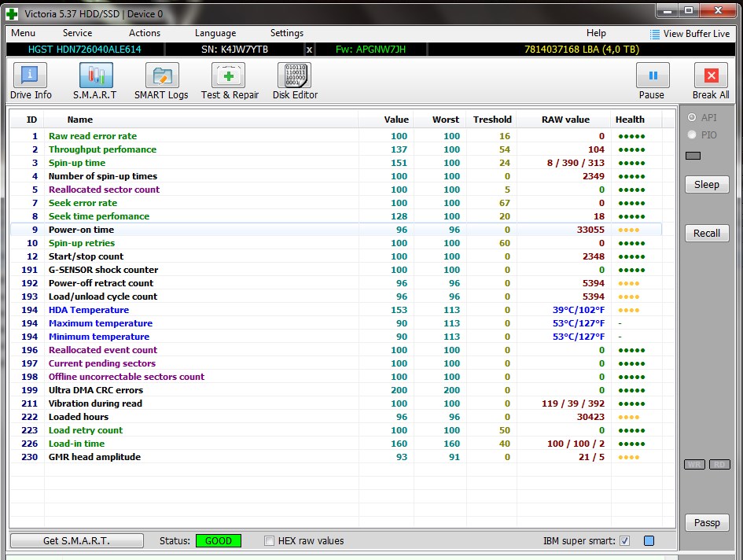
Task: Select the HDA Temperature row
Action: 336,310
